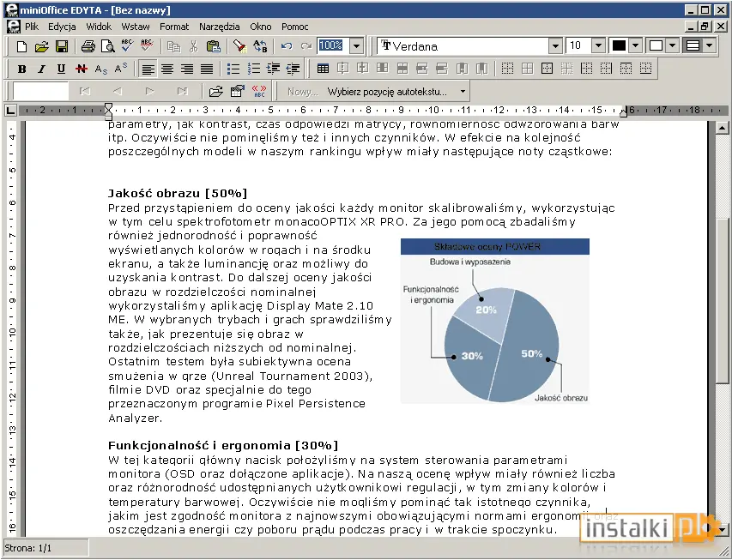Click the tab stop type selector at ruler corner

[x=9, y=111]
